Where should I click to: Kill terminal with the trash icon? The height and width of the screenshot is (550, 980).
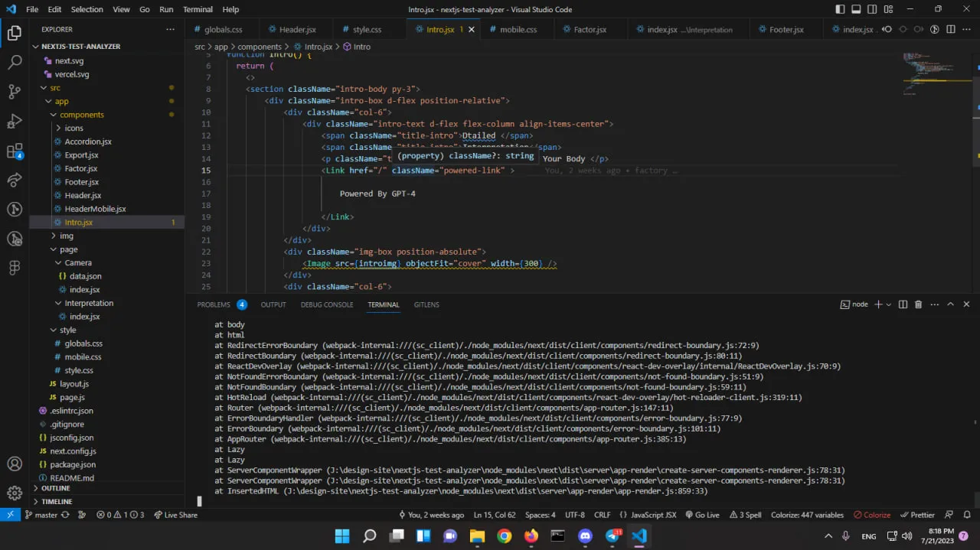[x=919, y=304]
